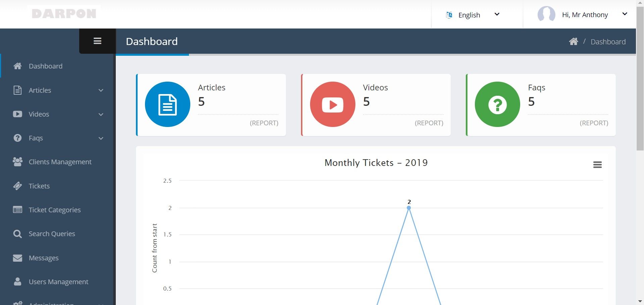Screen dimensions: 644x305
Task: Go to Tickets in the sidebar
Action: click(x=39, y=186)
